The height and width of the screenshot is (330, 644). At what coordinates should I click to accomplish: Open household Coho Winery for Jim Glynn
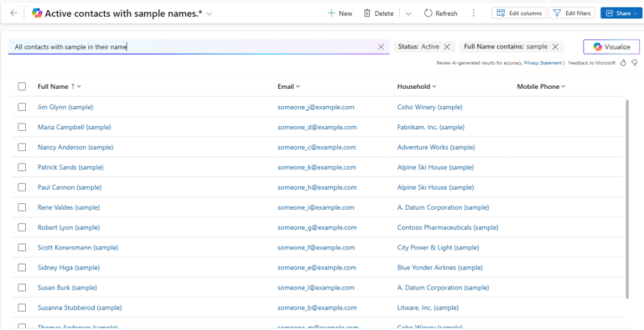(x=430, y=107)
